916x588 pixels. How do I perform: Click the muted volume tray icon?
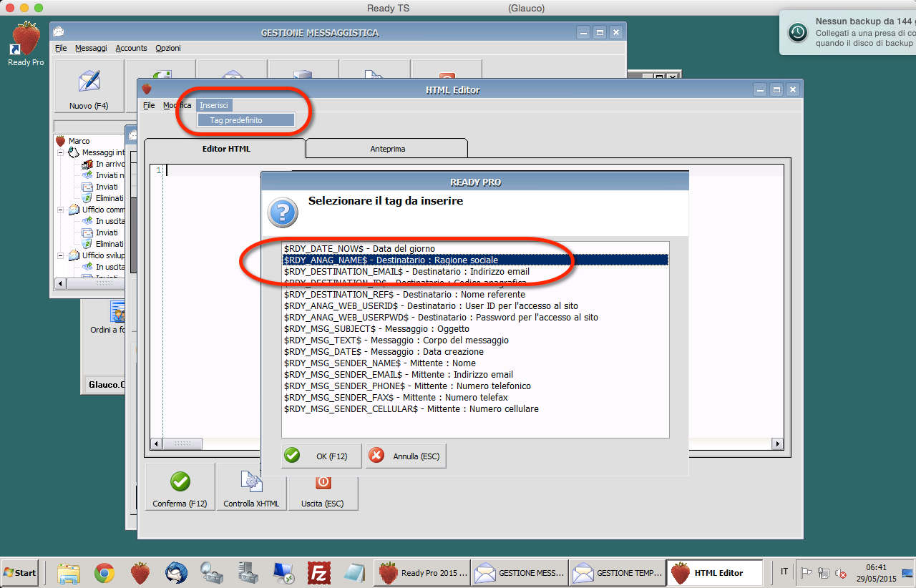click(x=841, y=573)
